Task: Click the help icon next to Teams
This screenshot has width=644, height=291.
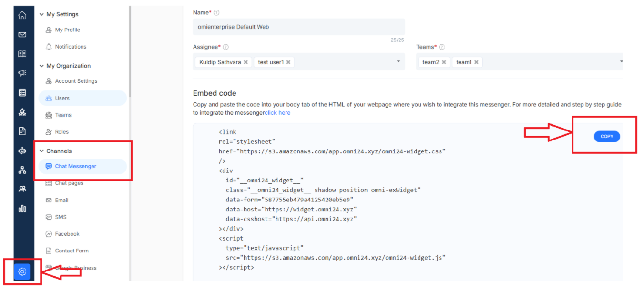Action: [x=442, y=47]
